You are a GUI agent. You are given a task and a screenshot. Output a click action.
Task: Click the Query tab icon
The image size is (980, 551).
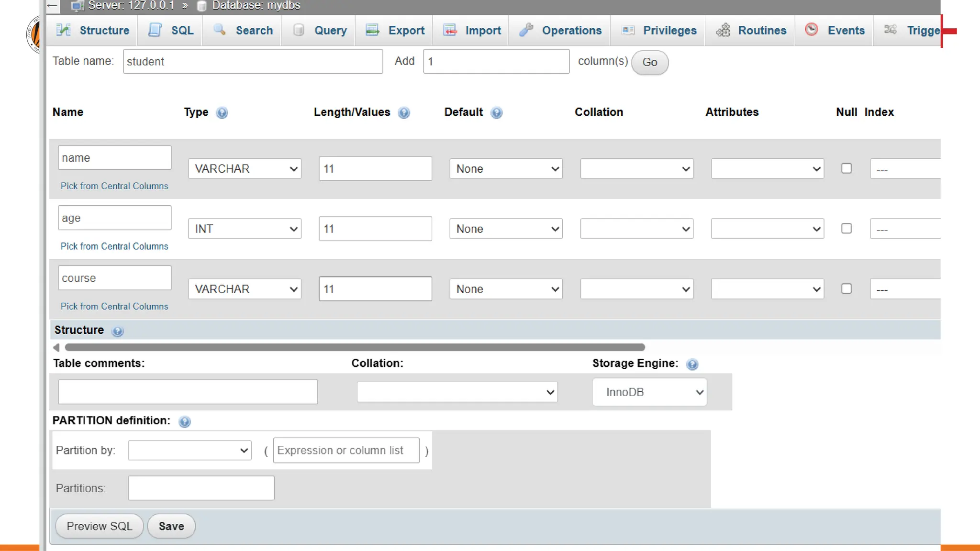pos(299,30)
